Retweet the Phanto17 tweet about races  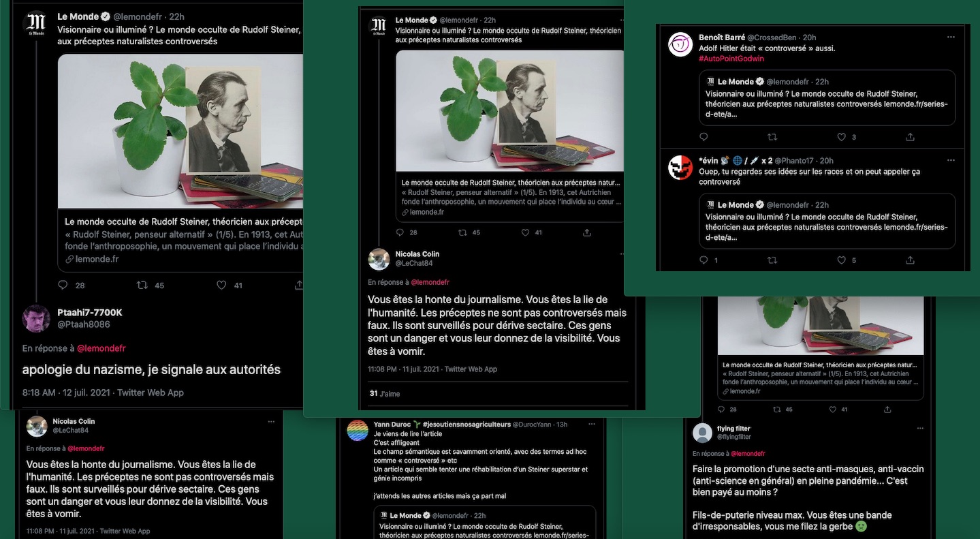point(772,260)
